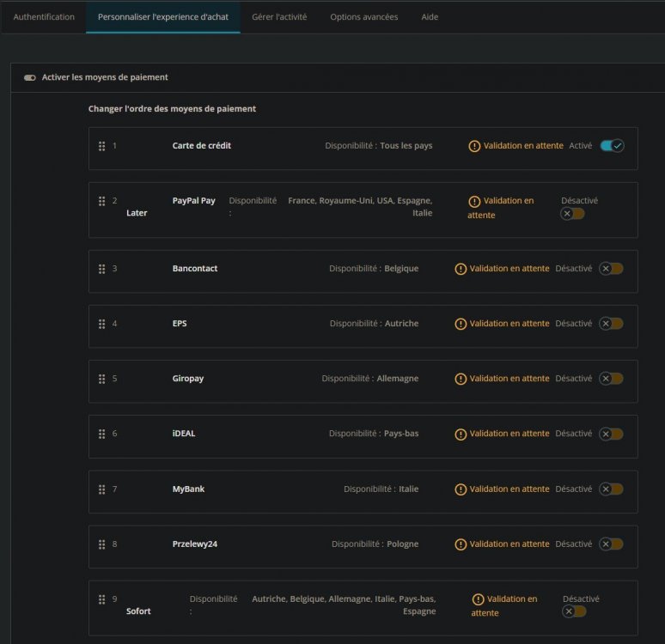Click warning icon in MyBank row
This screenshot has height=644, width=665.
[x=461, y=489]
